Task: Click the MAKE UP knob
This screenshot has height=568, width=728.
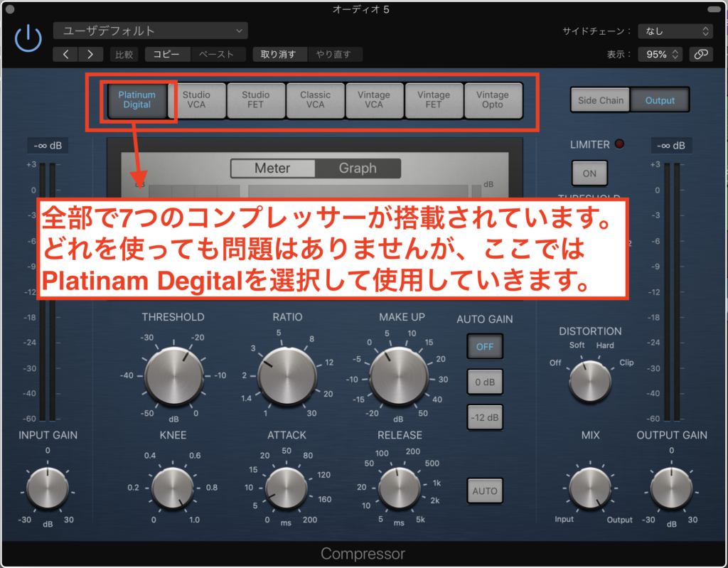Action: click(399, 376)
